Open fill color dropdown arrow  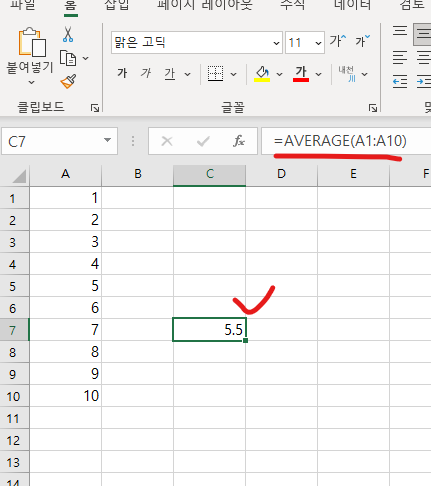click(279, 74)
